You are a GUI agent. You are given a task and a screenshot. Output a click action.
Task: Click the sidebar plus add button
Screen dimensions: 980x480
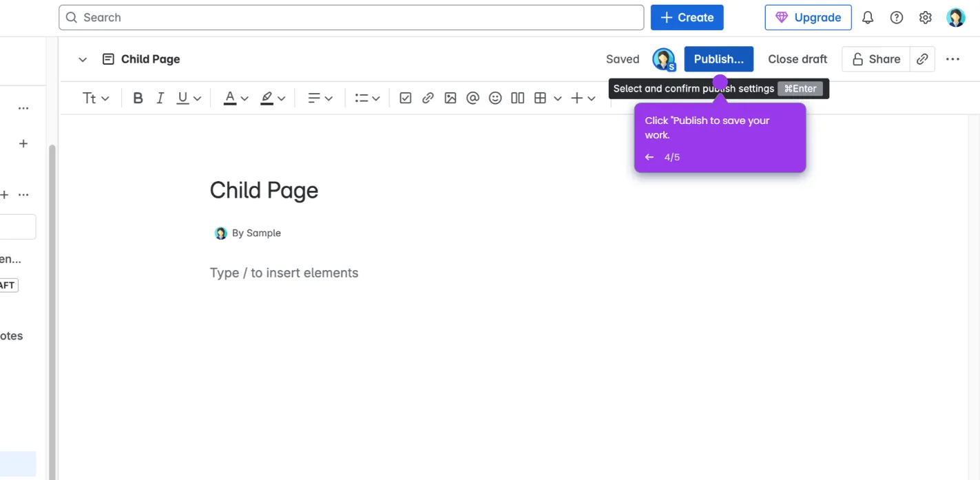click(x=23, y=143)
